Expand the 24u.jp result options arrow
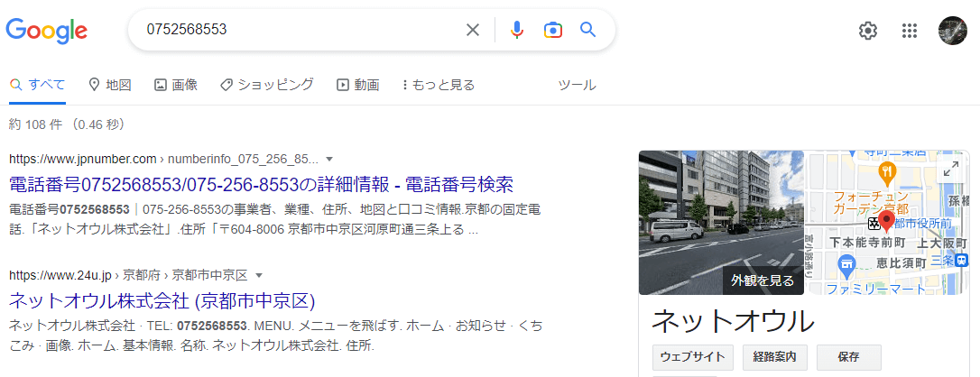This screenshot has height=377, width=980. point(259,275)
